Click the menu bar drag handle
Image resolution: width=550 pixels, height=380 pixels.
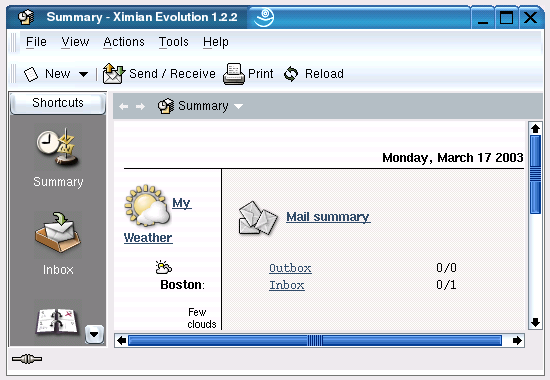tap(13, 42)
